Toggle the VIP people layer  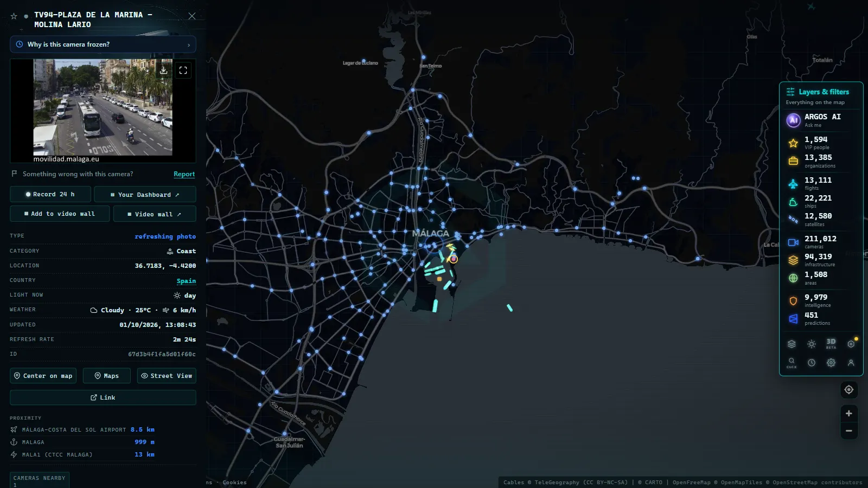click(821, 143)
